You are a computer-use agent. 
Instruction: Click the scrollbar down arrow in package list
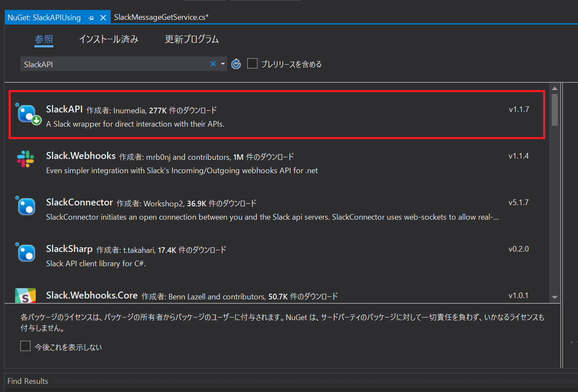pyautogui.click(x=555, y=298)
